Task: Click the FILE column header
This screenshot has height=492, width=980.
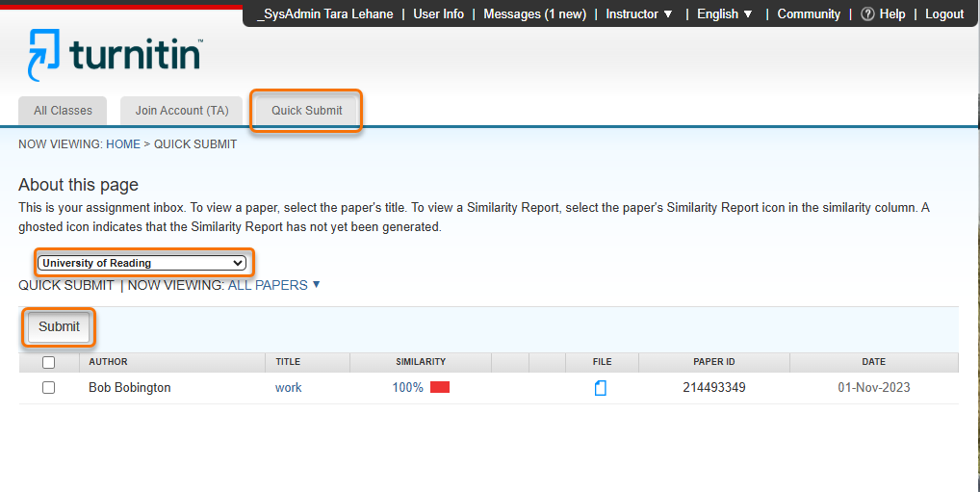Action: pos(602,362)
